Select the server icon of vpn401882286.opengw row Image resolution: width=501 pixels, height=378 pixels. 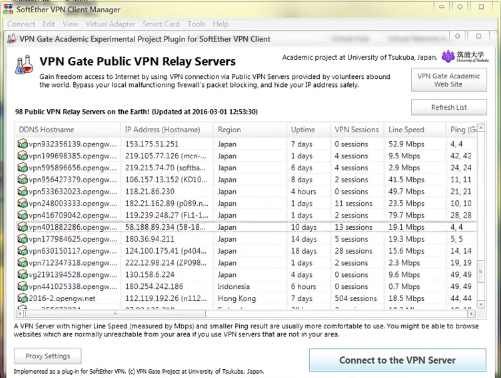(x=22, y=227)
